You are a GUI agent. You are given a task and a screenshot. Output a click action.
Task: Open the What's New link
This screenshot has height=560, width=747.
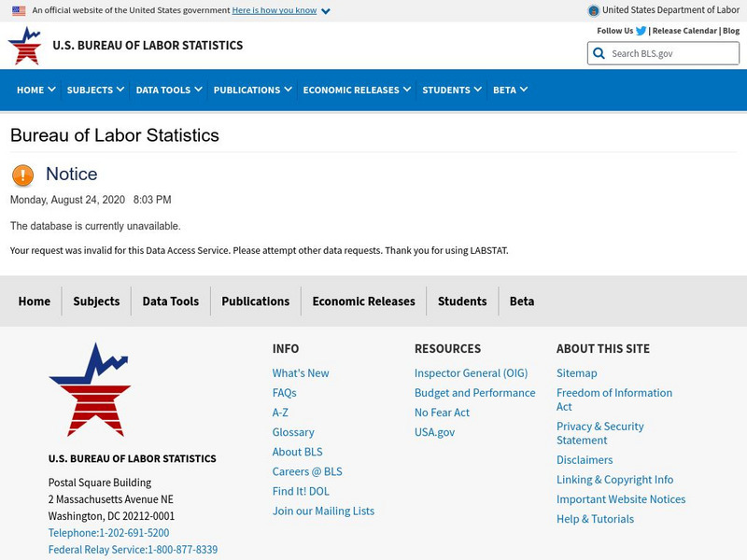pyautogui.click(x=301, y=373)
